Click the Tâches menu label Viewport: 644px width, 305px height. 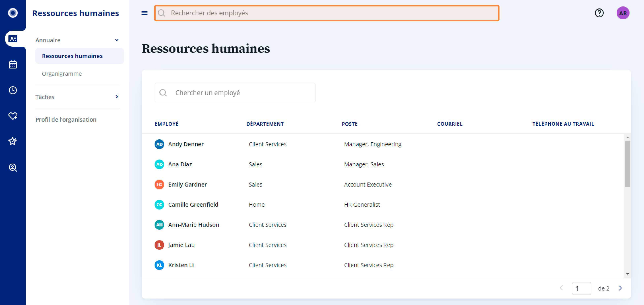click(45, 97)
